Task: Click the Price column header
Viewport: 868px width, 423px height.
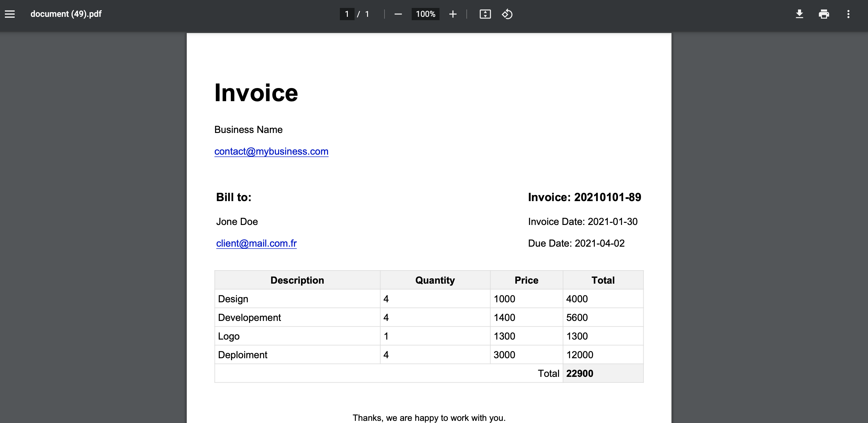Action: (526, 280)
